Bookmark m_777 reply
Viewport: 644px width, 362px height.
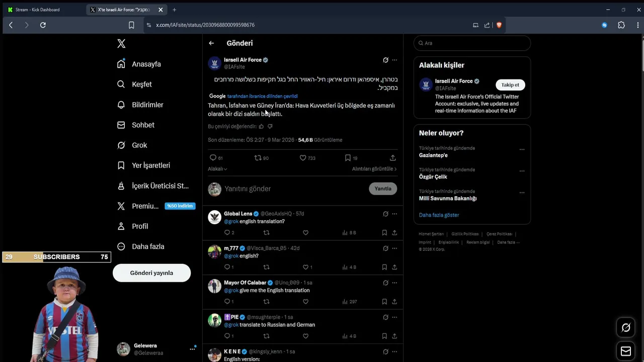384,267
